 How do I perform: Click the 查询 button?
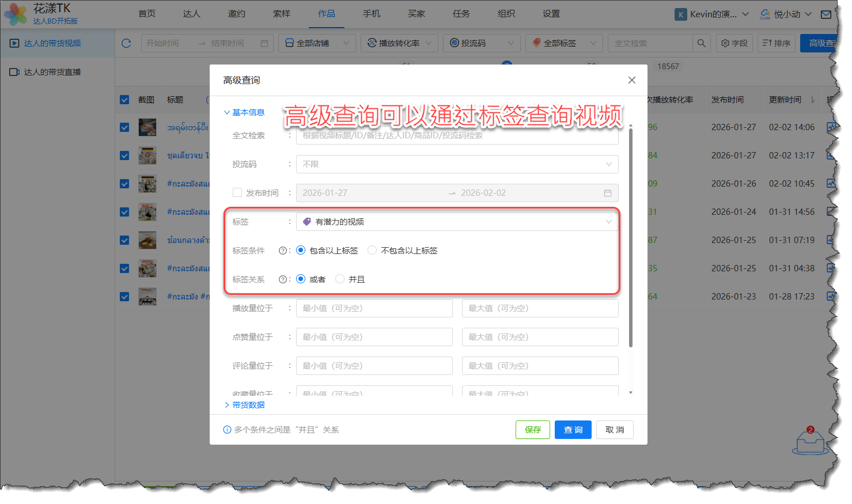pyautogui.click(x=573, y=430)
